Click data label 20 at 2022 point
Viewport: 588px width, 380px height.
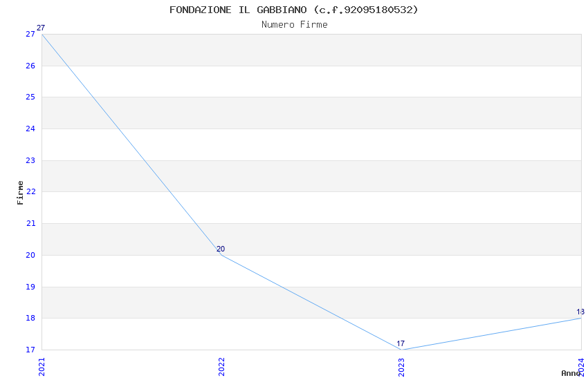click(221, 249)
